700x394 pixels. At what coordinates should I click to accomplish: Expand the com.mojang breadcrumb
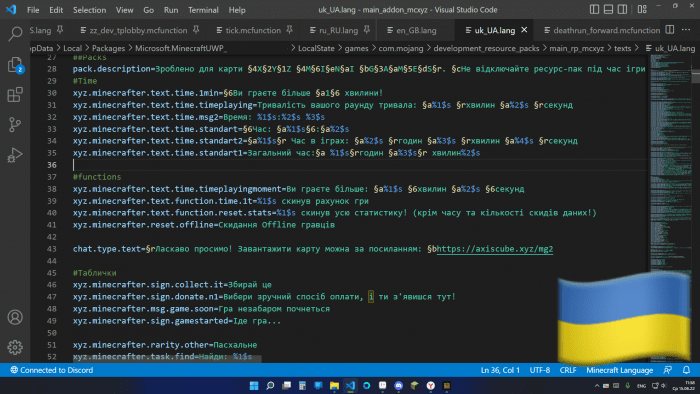(x=400, y=48)
